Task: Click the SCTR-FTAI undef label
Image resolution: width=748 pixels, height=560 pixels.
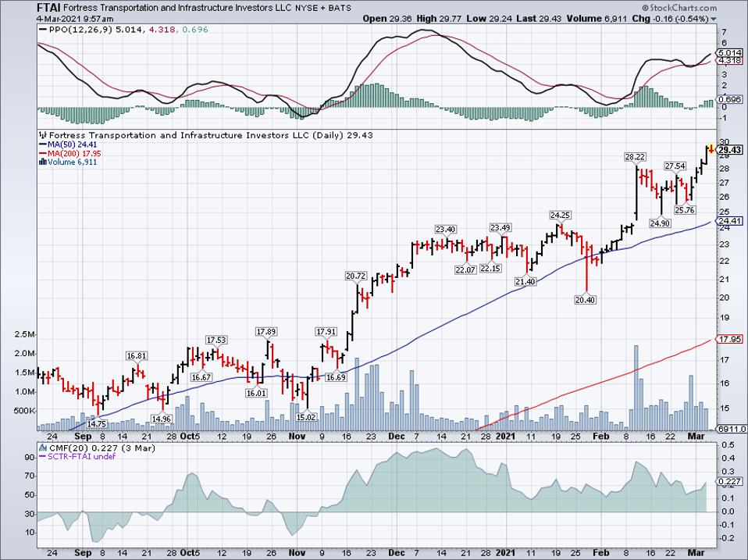Action: (81, 456)
